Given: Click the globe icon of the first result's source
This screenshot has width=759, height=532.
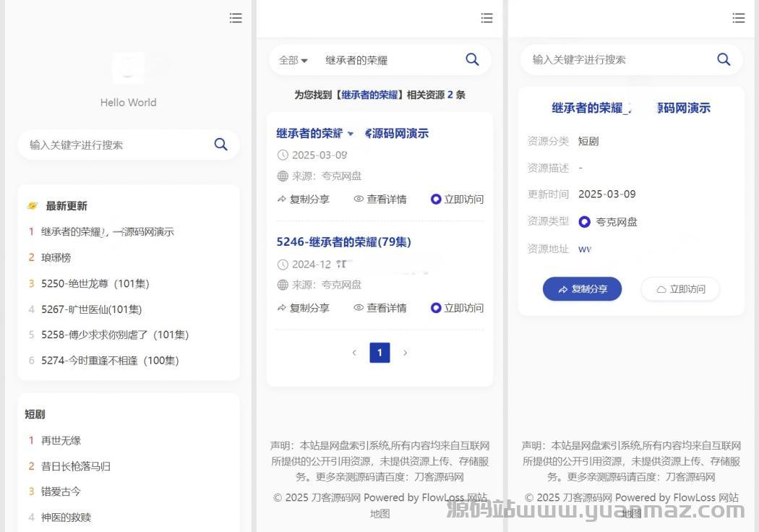Looking at the screenshot, I should tap(283, 176).
